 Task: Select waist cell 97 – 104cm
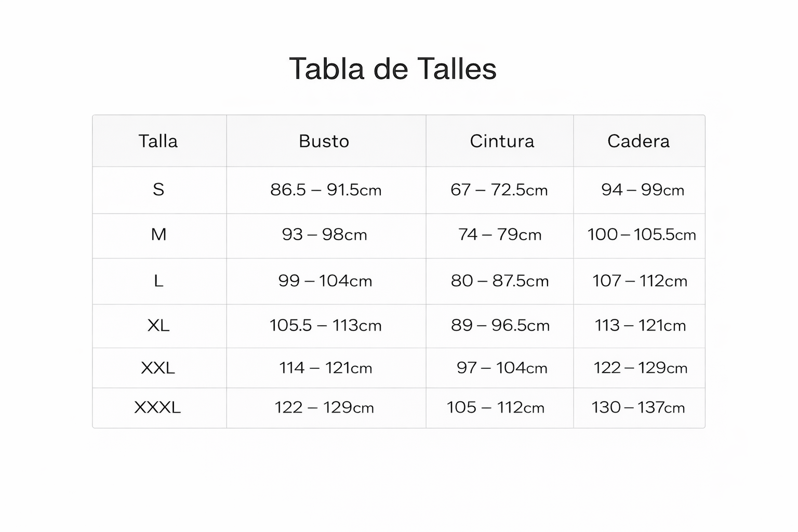tap(502, 368)
